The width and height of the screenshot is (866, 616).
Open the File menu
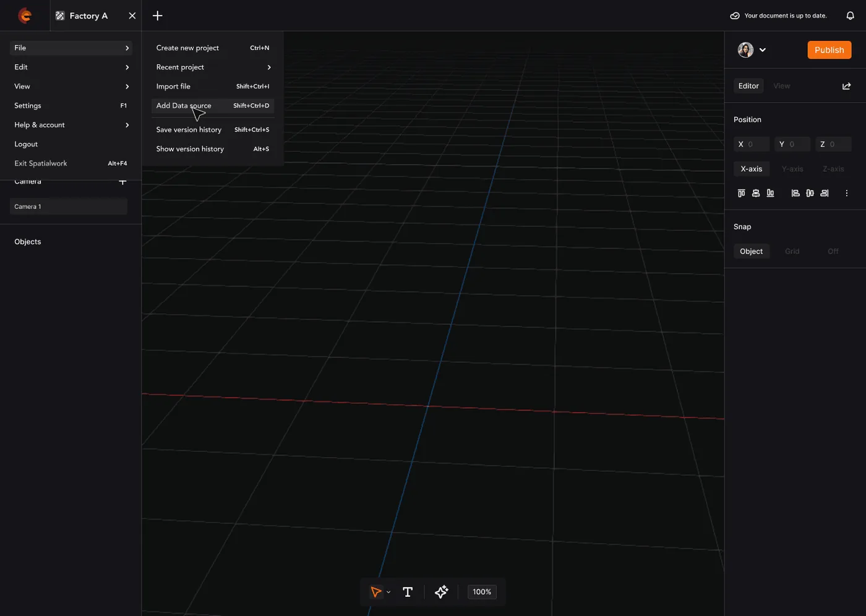(71, 48)
